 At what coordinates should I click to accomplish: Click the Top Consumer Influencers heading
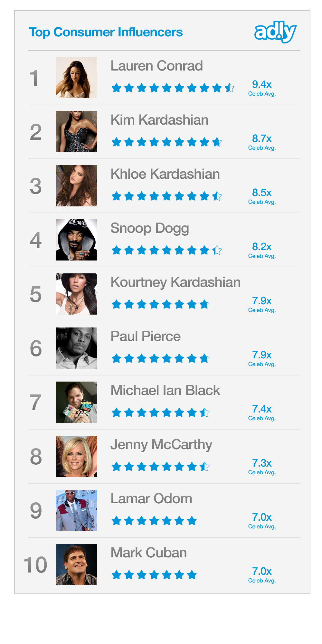106,32
